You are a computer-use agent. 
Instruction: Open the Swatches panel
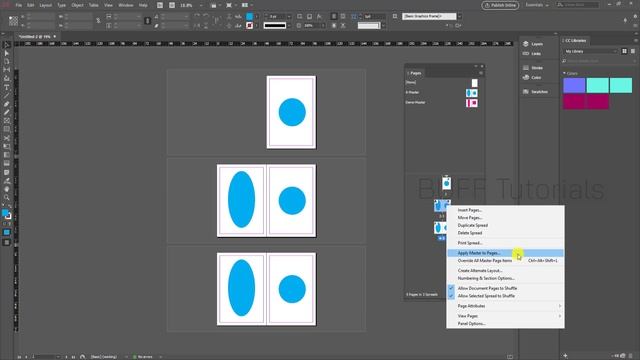(535, 92)
